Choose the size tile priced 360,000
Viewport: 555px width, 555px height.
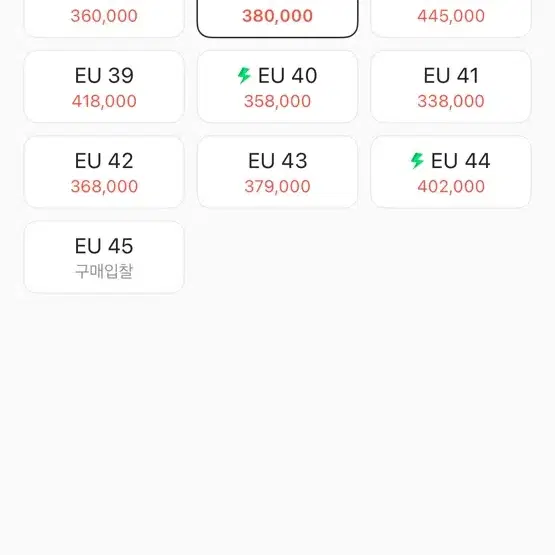click(x=104, y=18)
